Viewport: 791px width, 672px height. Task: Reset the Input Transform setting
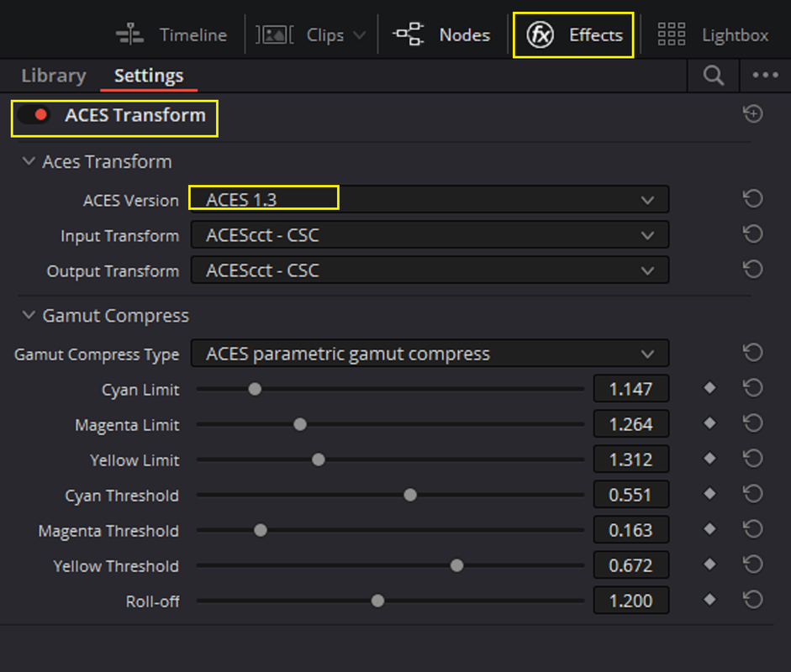752,234
